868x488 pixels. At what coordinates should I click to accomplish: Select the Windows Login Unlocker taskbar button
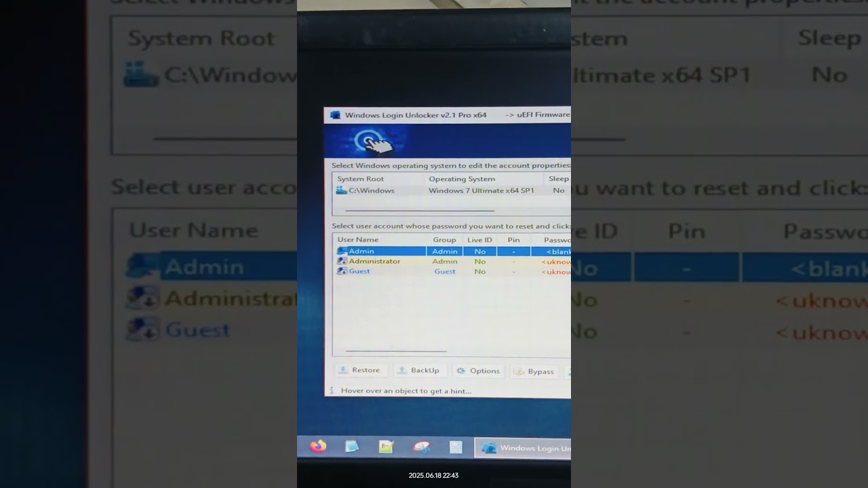[523, 448]
